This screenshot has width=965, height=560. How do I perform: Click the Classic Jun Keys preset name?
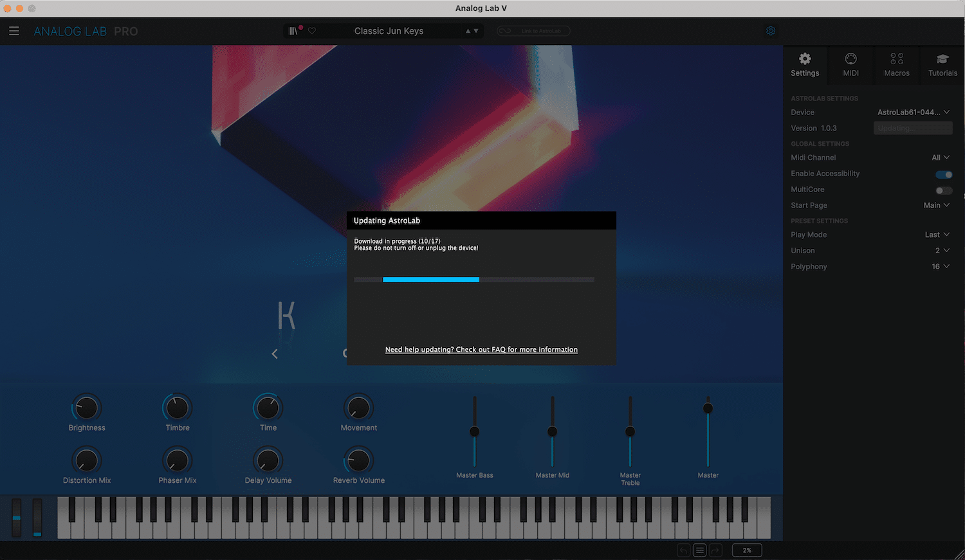[x=389, y=31]
